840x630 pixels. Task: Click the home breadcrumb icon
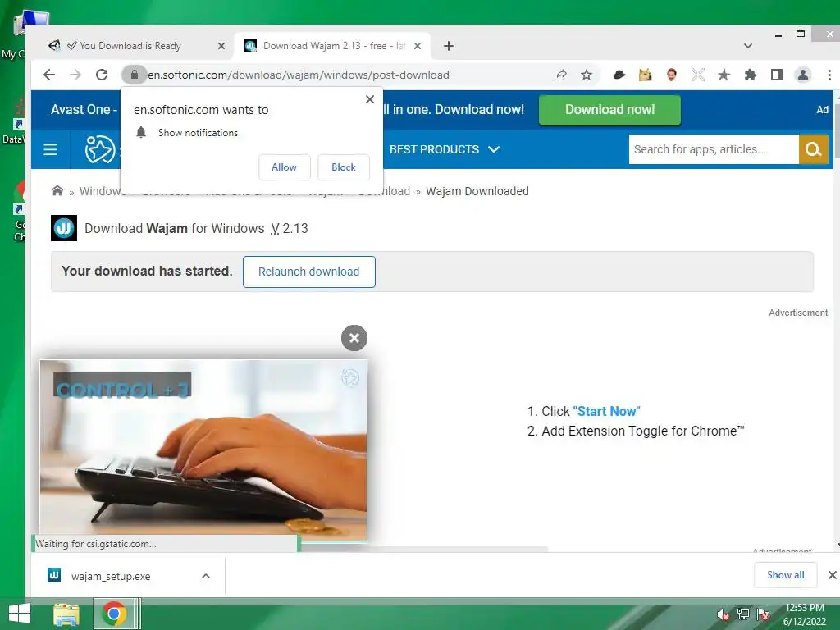57,190
